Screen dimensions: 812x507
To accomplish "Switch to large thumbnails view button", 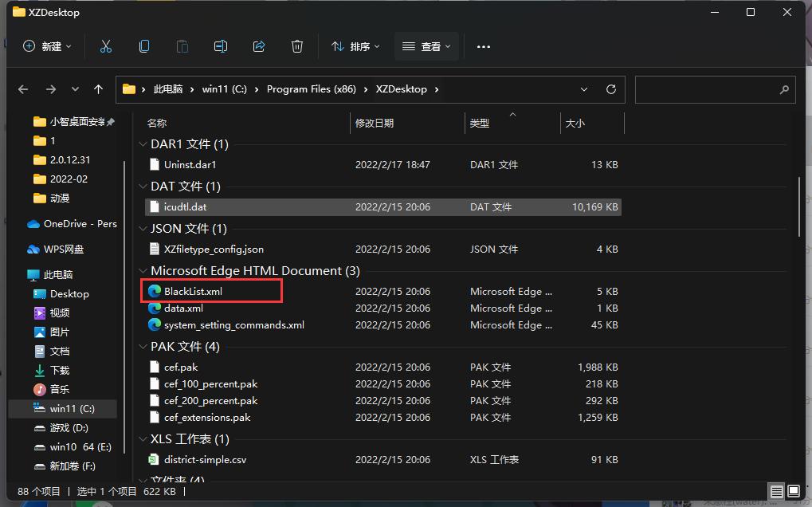I will click(x=794, y=491).
